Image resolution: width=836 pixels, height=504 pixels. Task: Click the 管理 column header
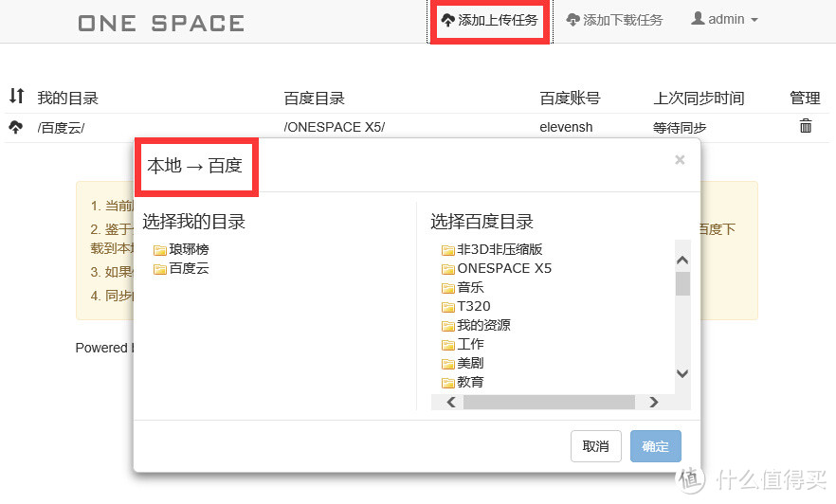805,98
